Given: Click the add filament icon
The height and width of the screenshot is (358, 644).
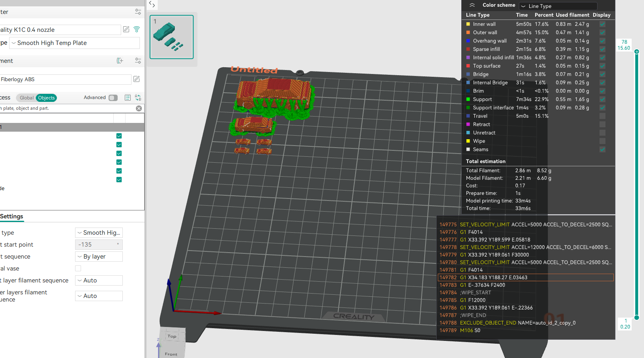Looking at the screenshot, I should [120, 61].
